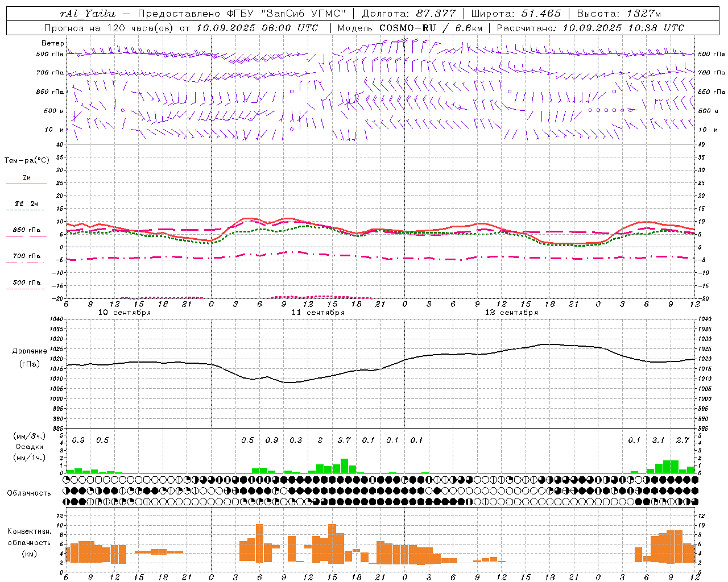Click the 'Конвективн.' convective label
Viewport: 728px width, 582px height.
tap(29, 531)
